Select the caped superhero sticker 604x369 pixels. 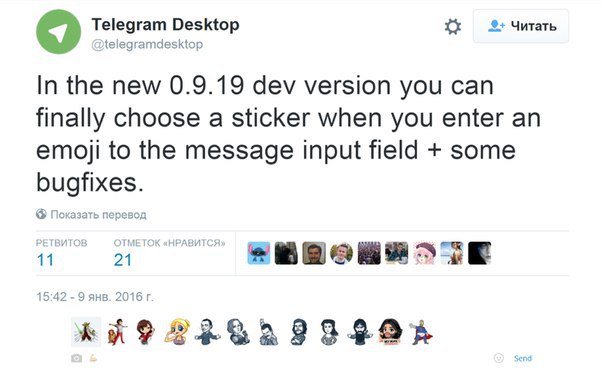(x=421, y=332)
